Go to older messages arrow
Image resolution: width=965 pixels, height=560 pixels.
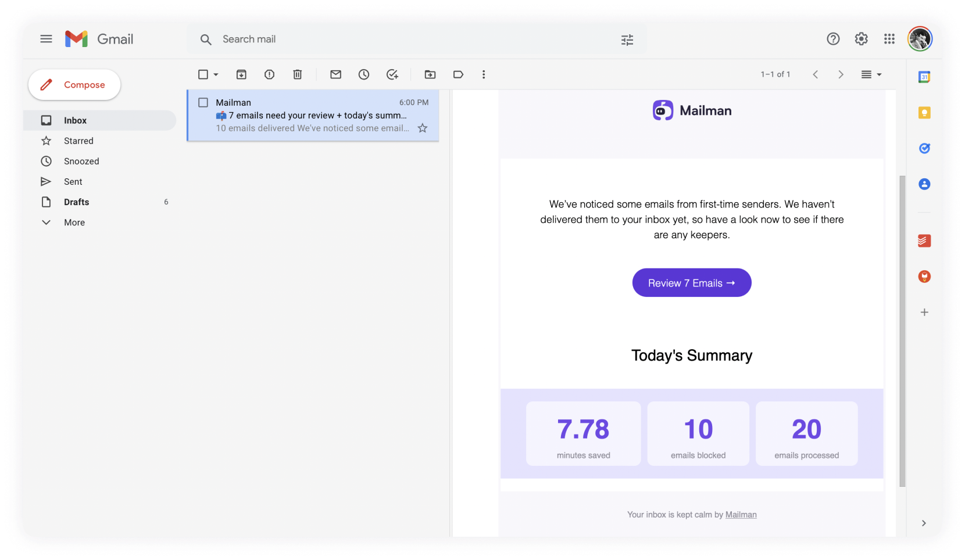[841, 74]
